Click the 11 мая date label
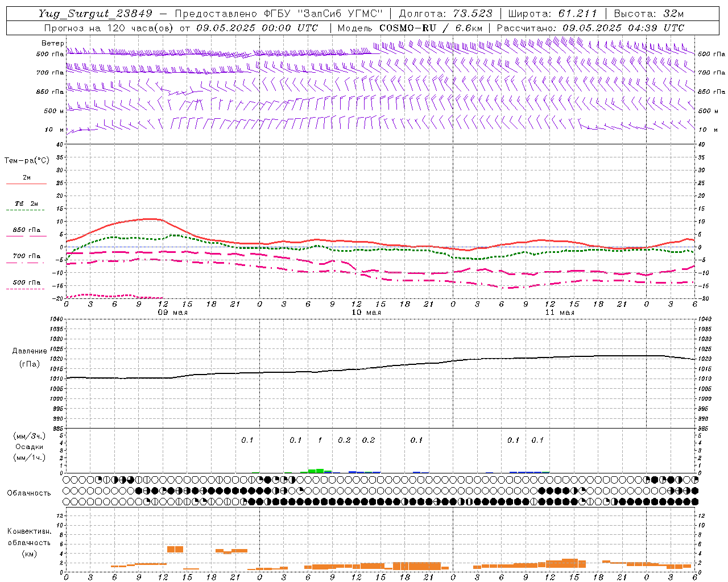 click(x=560, y=313)
